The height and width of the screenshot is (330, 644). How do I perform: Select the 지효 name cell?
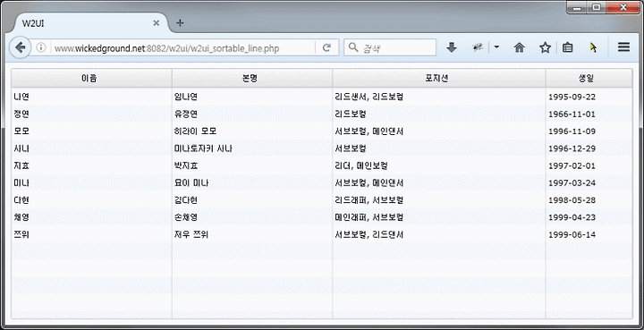[91, 165]
